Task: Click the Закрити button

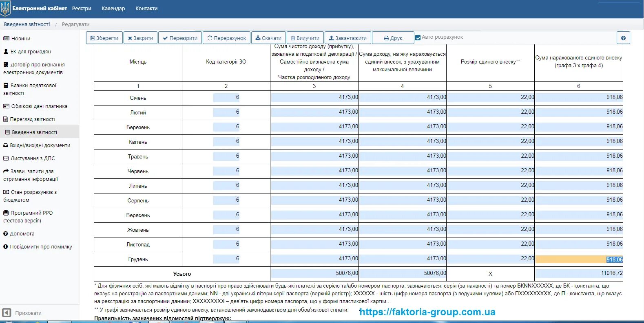Action: 140,38
